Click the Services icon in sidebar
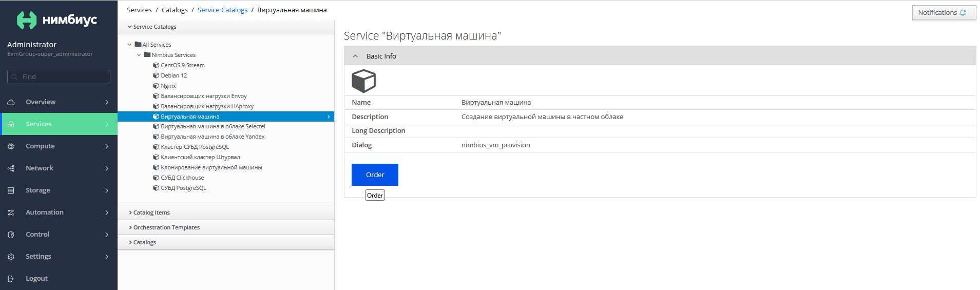Image resolution: width=980 pixels, height=290 pixels. click(11, 124)
